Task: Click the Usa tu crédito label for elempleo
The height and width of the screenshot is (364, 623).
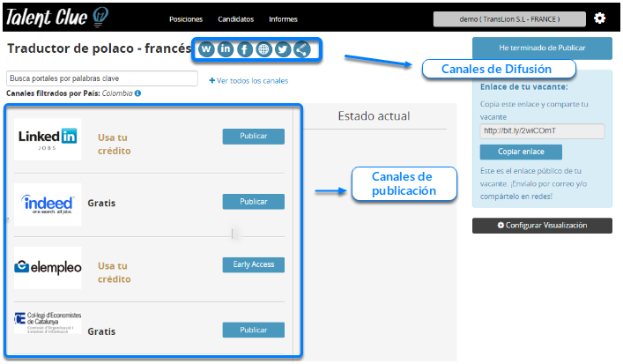Action: 114,272
